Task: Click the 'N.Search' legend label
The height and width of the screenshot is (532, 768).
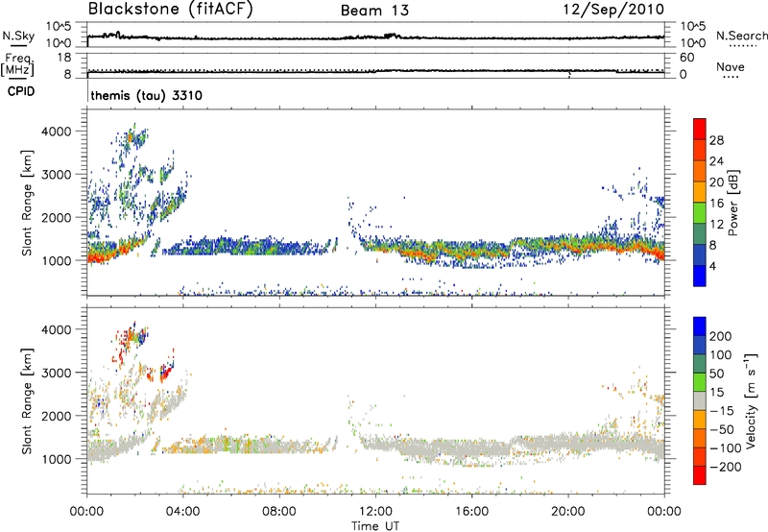Action: point(741,36)
